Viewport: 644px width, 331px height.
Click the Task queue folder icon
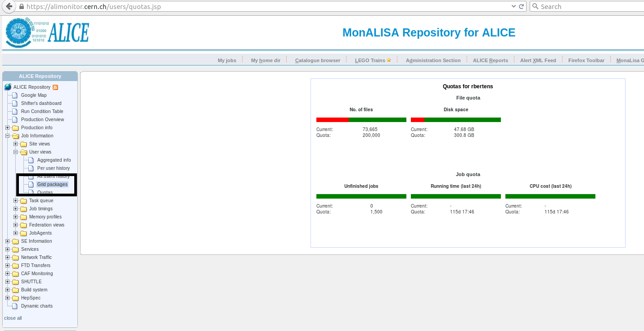click(x=23, y=201)
